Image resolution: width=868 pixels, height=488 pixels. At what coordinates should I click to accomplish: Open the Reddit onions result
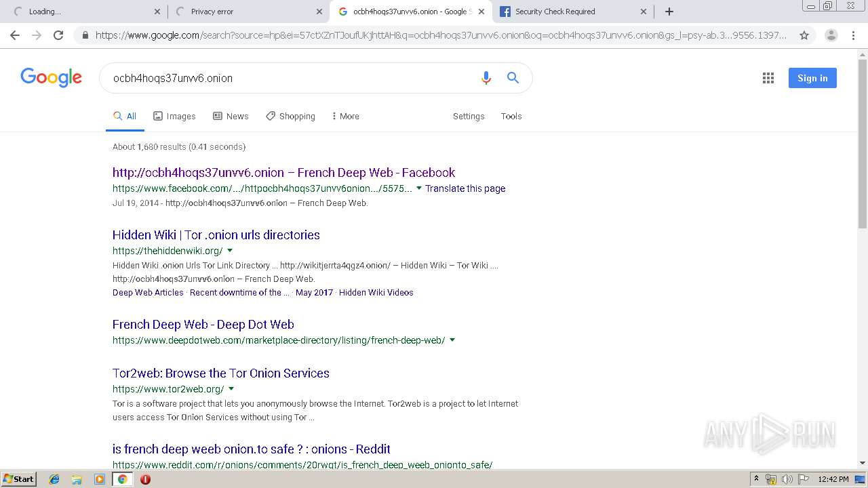point(252,449)
